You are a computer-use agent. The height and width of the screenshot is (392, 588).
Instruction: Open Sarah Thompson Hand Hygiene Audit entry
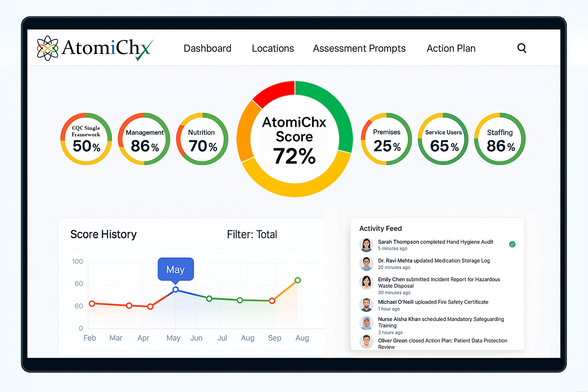(x=438, y=245)
